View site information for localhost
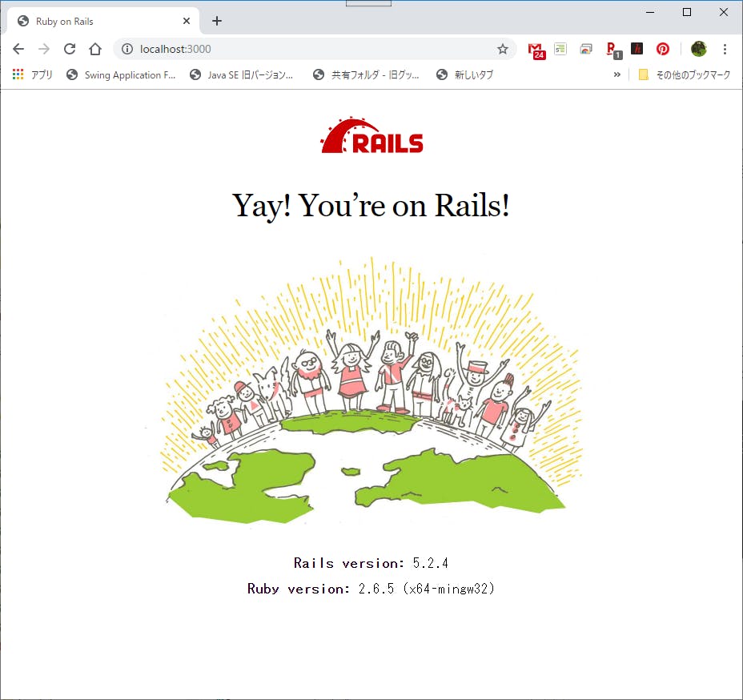The image size is (743, 700). [127, 49]
